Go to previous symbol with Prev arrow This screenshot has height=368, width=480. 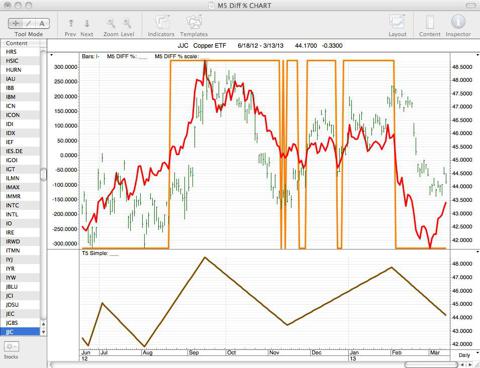[x=71, y=23]
